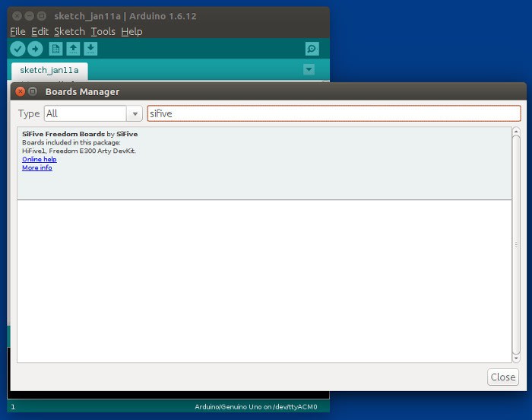Click the scrollbar up arrow in boards list

(x=516, y=131)
